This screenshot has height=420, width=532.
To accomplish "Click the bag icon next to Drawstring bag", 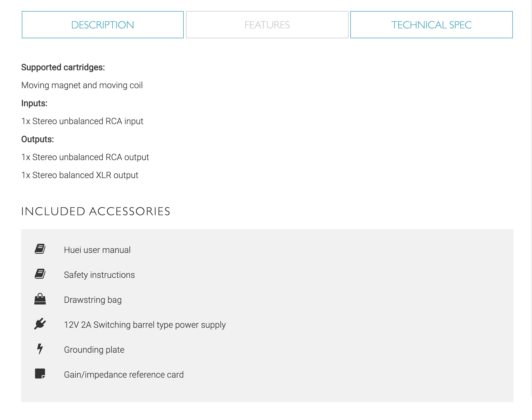I will pyautogui.click(x=40, y=299).
